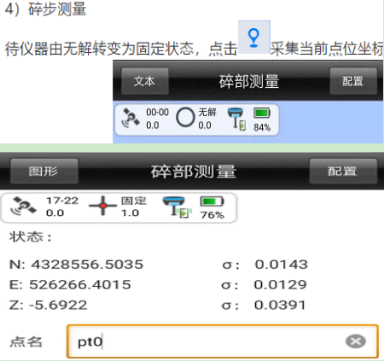Click into the 点名 pt0 input field

tap(223, 341)
